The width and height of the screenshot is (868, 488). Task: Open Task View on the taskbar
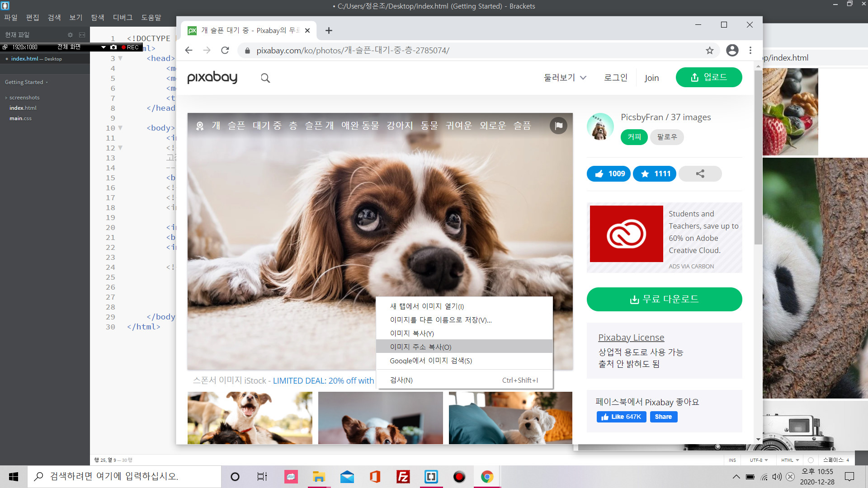(262, 477)
